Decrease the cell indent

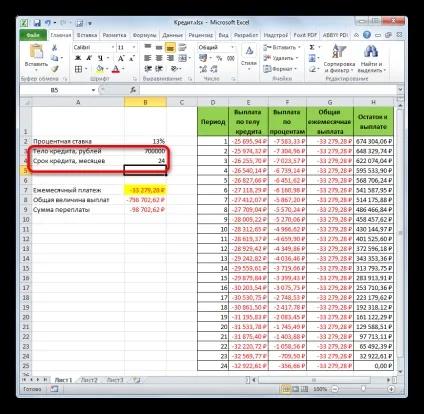point(148,69)
